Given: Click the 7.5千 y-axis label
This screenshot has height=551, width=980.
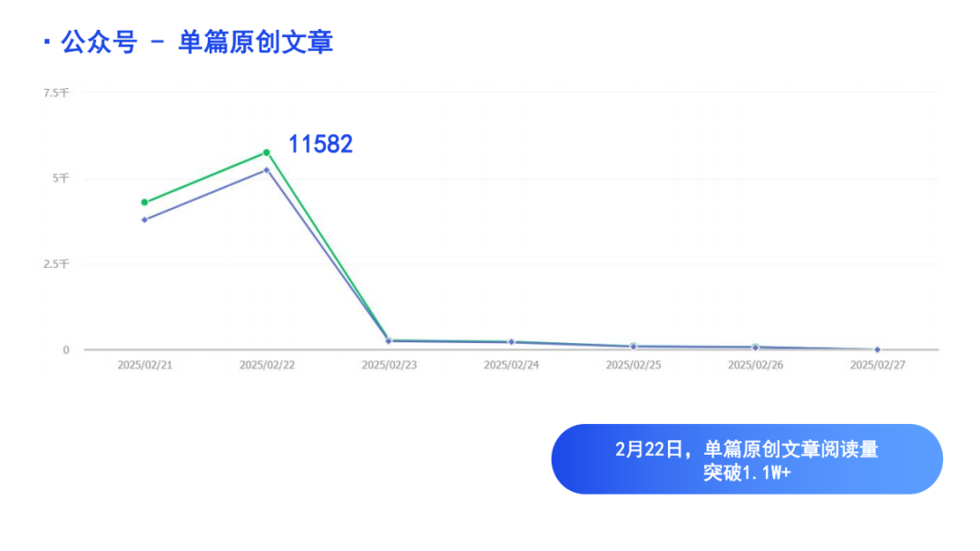Looking at the screenshot, I should [x=56, y=93].
